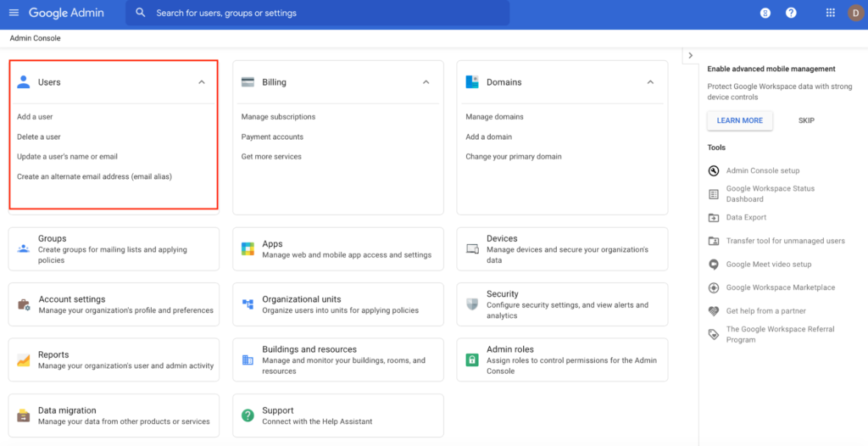Image resolution: width=868 pixels, height=446 pixels.
Task: Click the partner handshake heart icon
Action: 714,311
